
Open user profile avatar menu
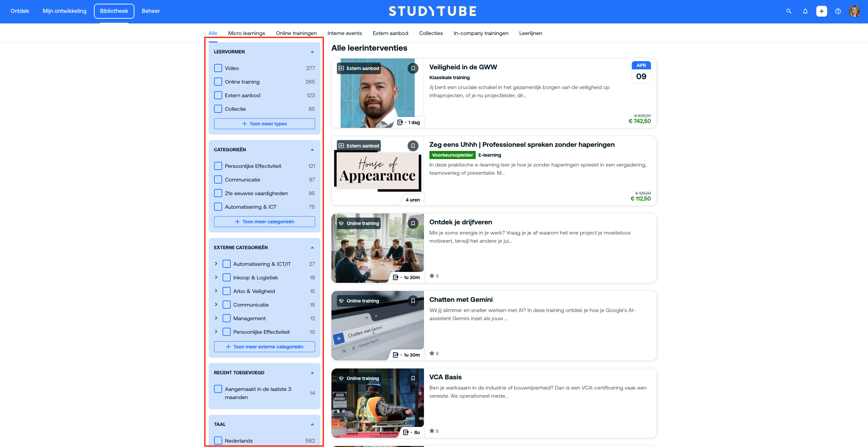click(x=854, y=11)
